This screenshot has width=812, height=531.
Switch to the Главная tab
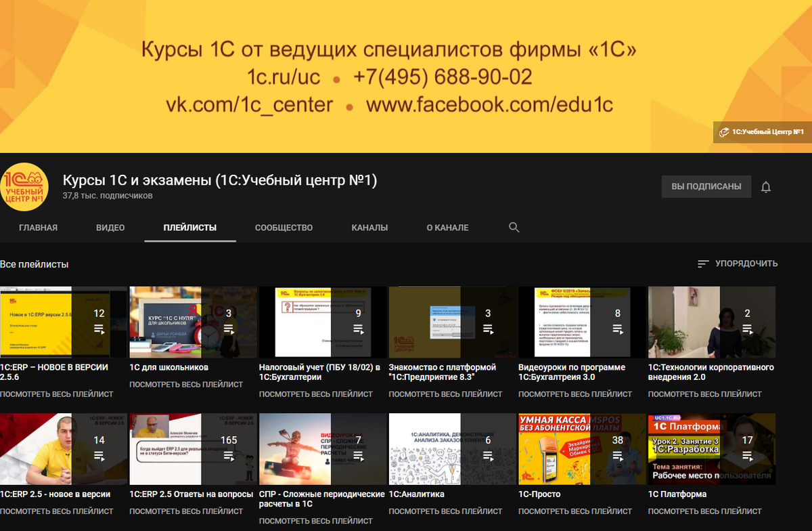click(38, 228)
